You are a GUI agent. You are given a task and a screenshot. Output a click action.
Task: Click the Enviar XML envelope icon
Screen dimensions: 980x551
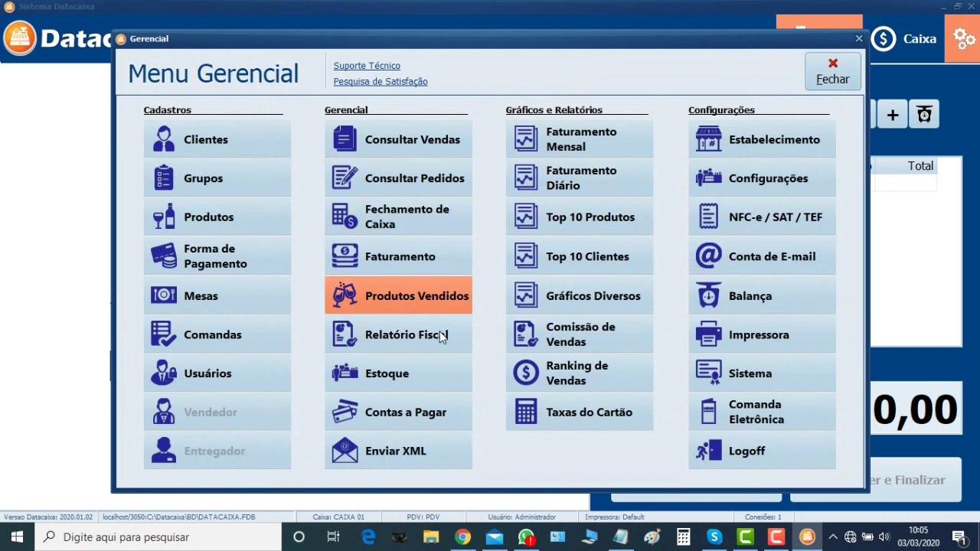pos(345,451)
